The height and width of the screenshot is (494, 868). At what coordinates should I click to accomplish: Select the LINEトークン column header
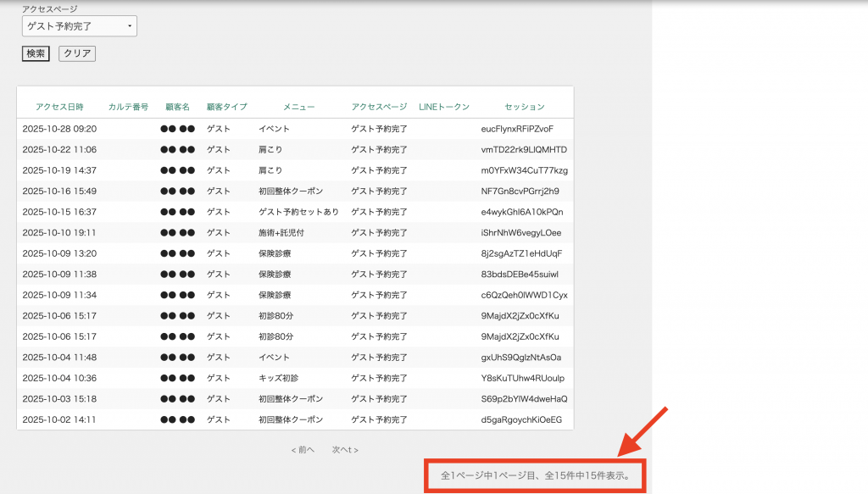444,107
